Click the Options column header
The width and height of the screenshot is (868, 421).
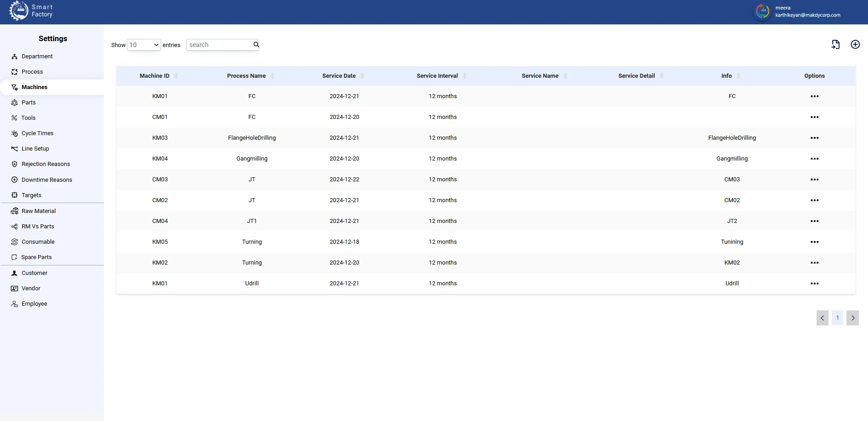coord(814,76)
